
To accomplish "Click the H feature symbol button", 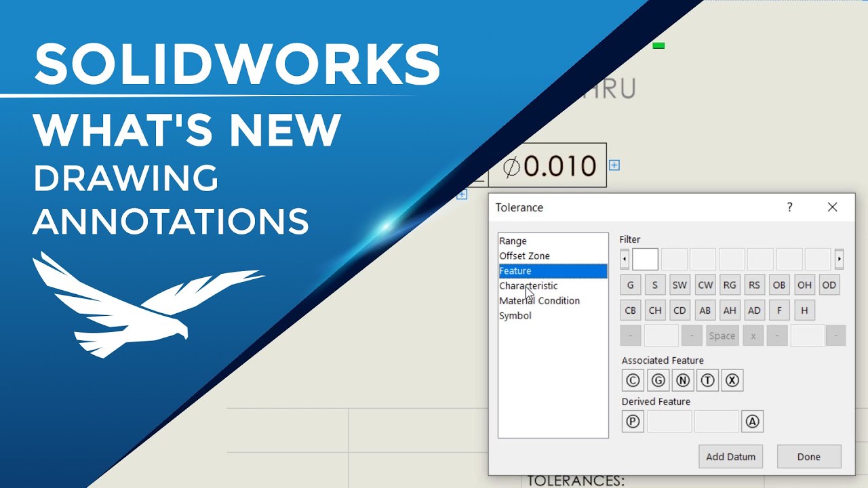I will [804, 310].
